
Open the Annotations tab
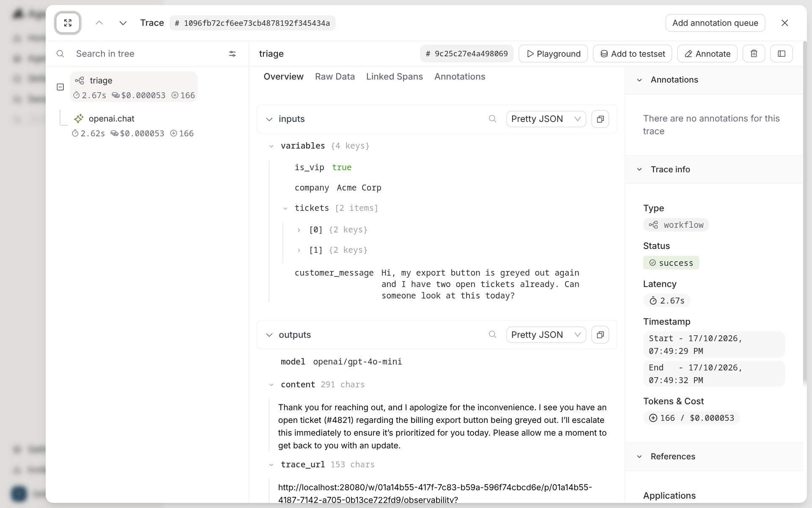(460, 77)
